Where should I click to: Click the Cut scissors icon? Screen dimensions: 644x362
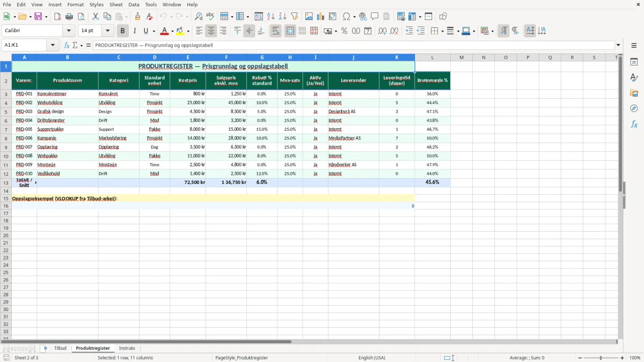click(x=96, y=17)
